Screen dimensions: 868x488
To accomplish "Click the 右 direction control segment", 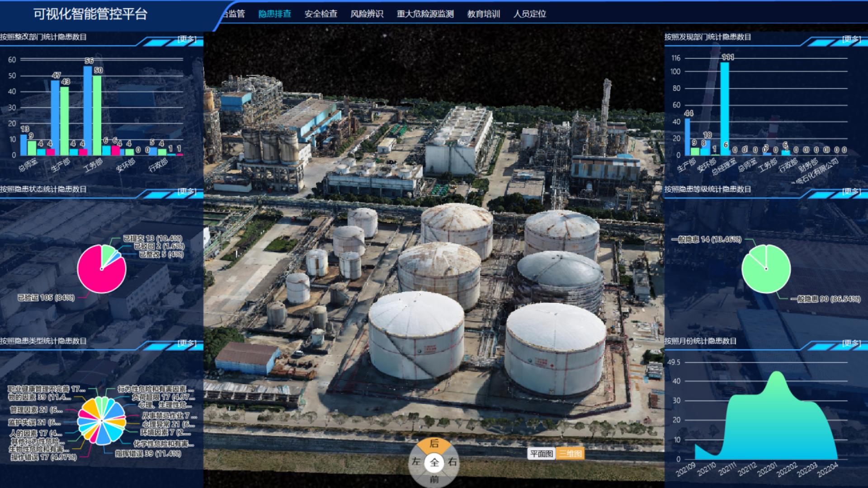I will [x=452, y=462].
